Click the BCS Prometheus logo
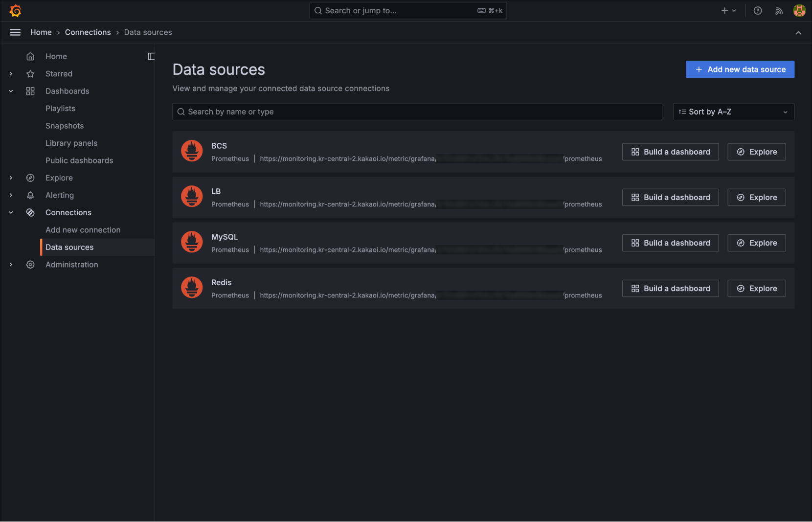Viewport: 812px width, 522px height. click(x=192, y=151)
